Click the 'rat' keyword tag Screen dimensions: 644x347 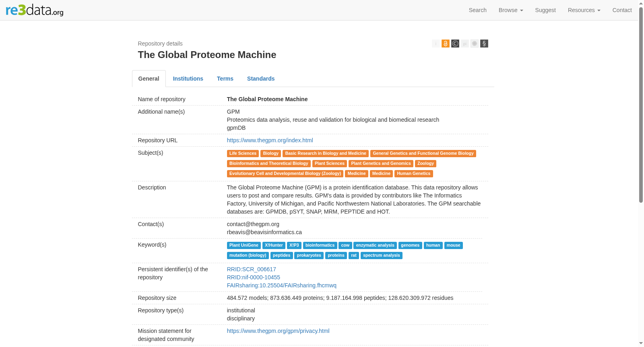354,256
